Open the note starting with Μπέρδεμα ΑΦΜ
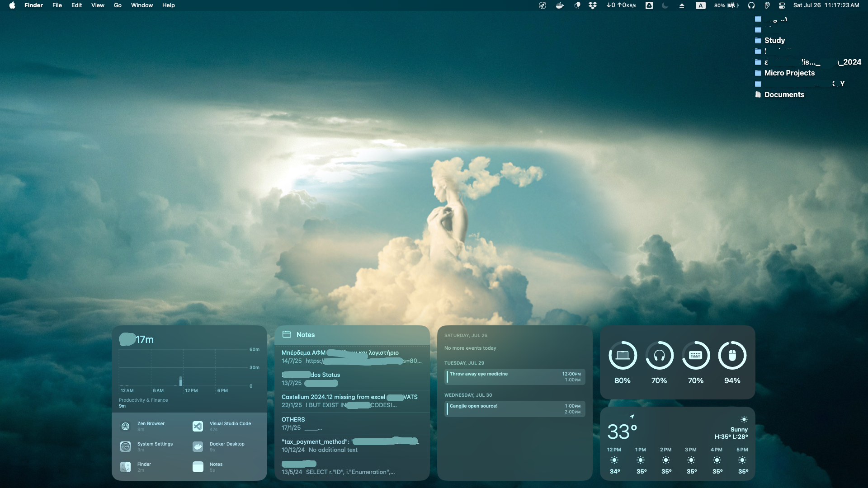This screenshot has width=868, height=488. tap(352, 357)
